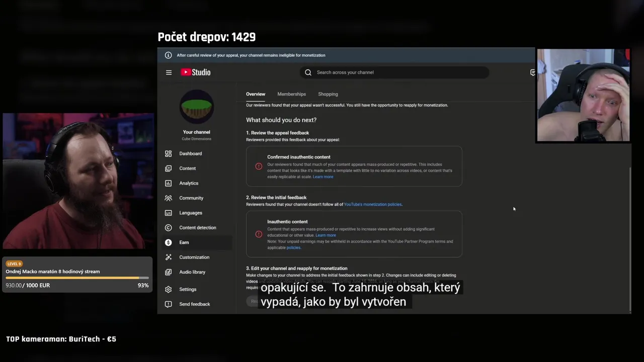Click the Analytics chart icon

168,183
